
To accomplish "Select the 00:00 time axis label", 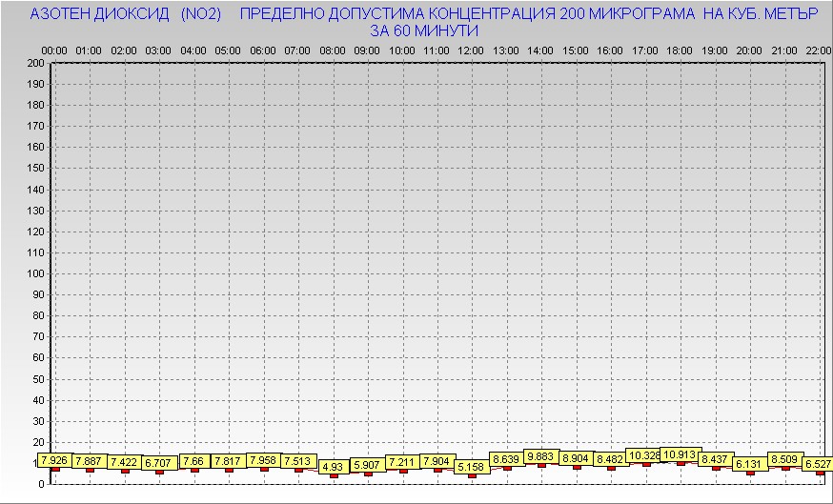I will [54, 50].
